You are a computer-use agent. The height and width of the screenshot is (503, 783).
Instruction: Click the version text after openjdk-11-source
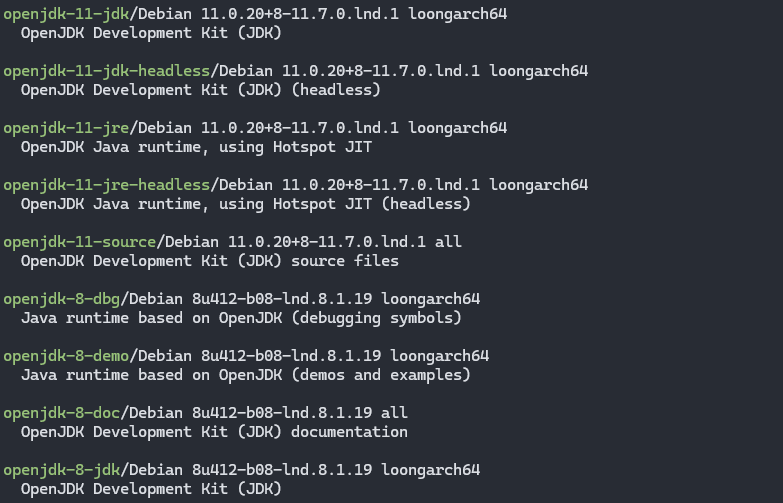point(331,242)
